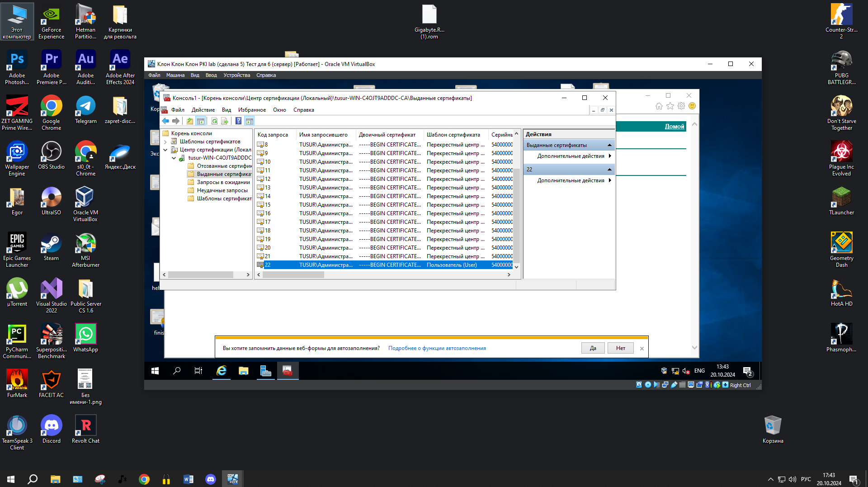Image resolution: width=868 pixels, height=487 pixels.
Task: Click the certificate list horizontal scrollbar
Action: 293,275
